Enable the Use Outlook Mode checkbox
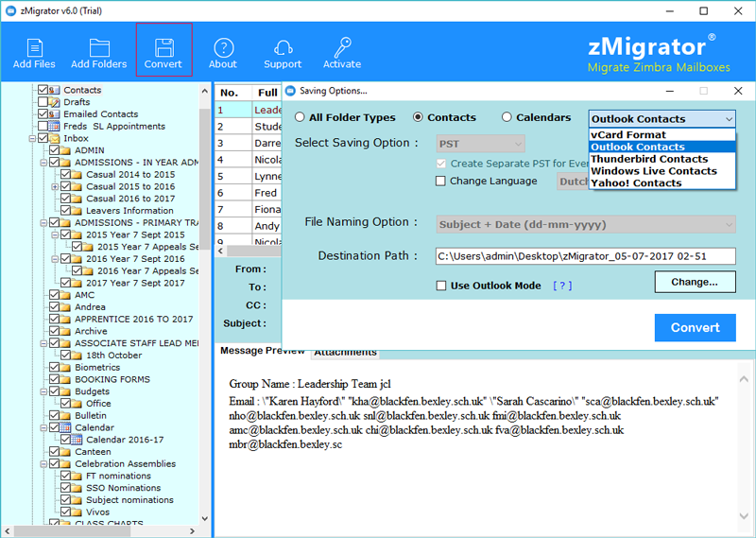 441,286
